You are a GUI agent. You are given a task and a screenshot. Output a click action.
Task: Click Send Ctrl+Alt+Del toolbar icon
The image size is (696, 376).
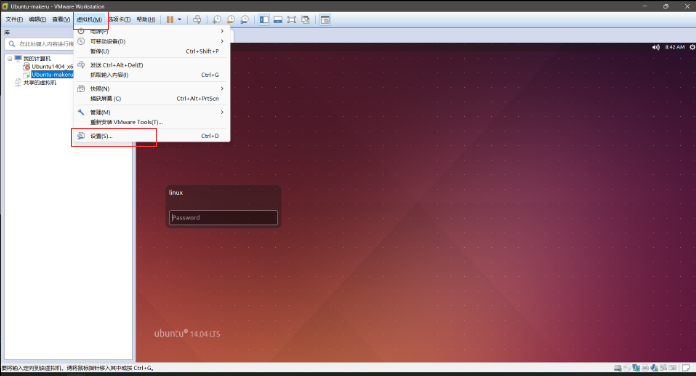click(x=197, y=20)
